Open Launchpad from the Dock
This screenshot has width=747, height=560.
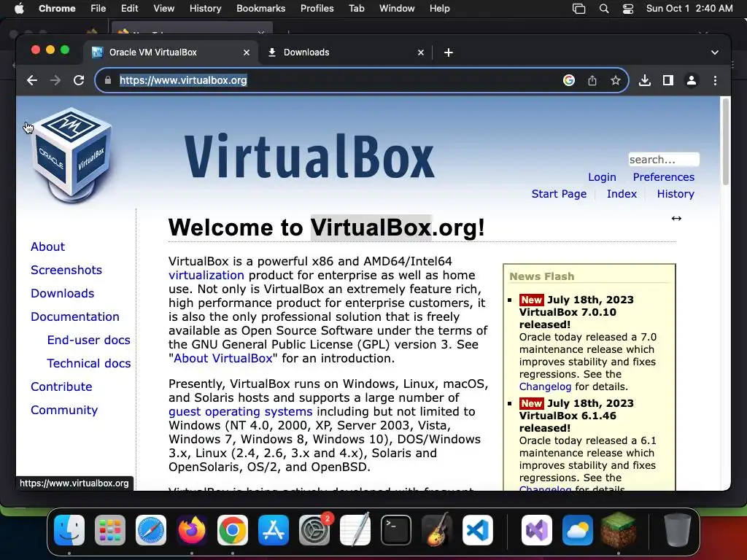pyautogui.click(x=110, y=530)
